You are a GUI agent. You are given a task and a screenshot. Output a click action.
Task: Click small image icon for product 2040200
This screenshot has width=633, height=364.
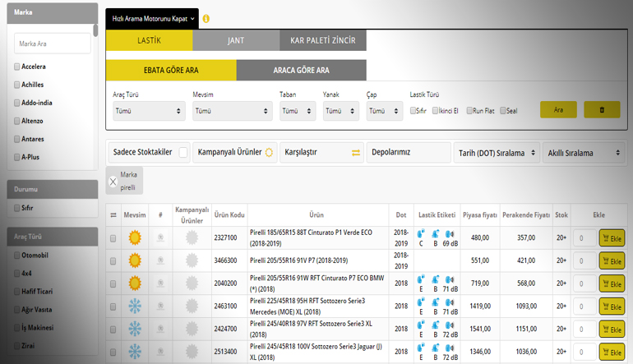click(160, 283)
